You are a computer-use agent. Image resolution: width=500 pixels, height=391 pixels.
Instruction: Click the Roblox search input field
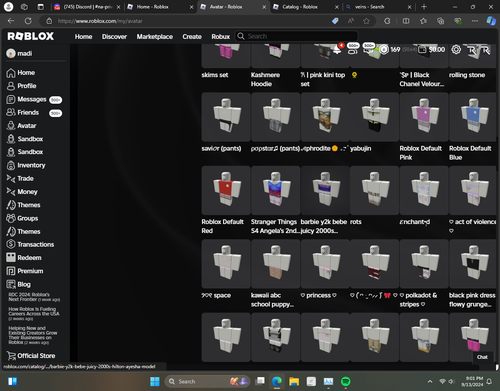point(297,36)
